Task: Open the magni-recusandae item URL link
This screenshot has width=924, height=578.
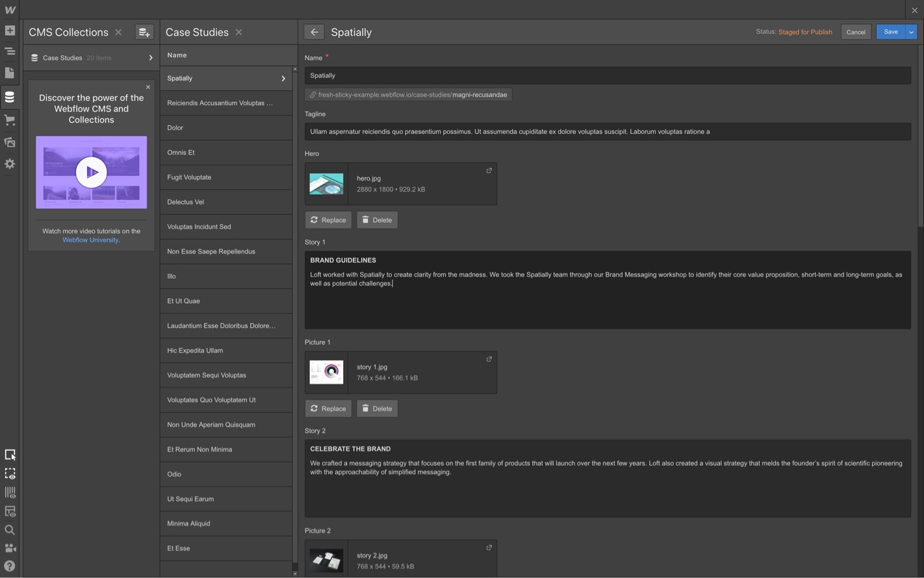Action: 409,95
